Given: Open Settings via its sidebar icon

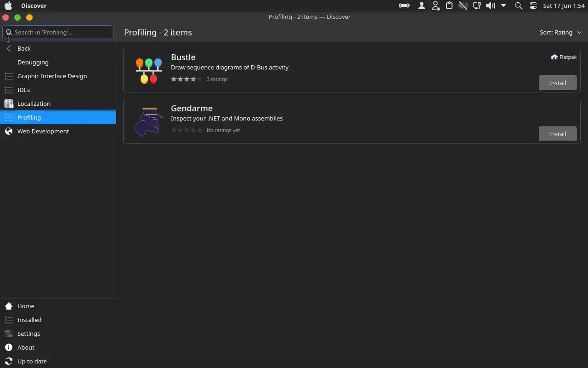Looking at the screenshot, I should [9, 333].
